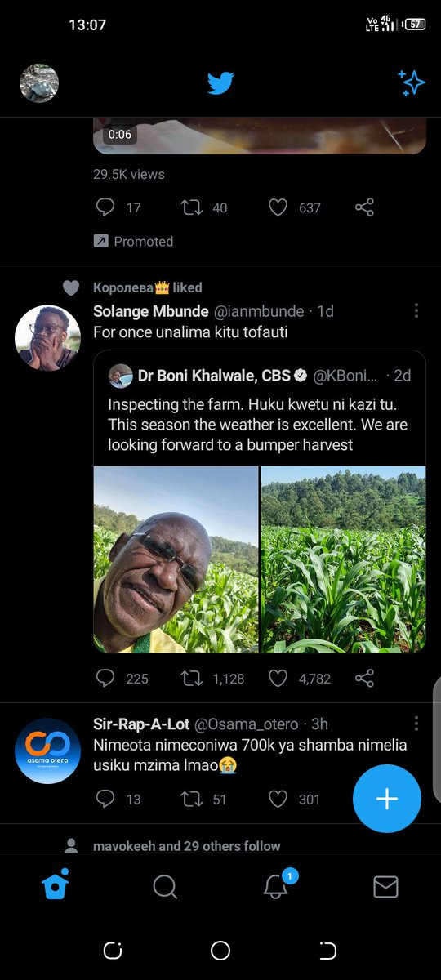
Task: Share Solange Mbunde's tweet via share icon
Action: pyautogui.click(x=364, y=678)
